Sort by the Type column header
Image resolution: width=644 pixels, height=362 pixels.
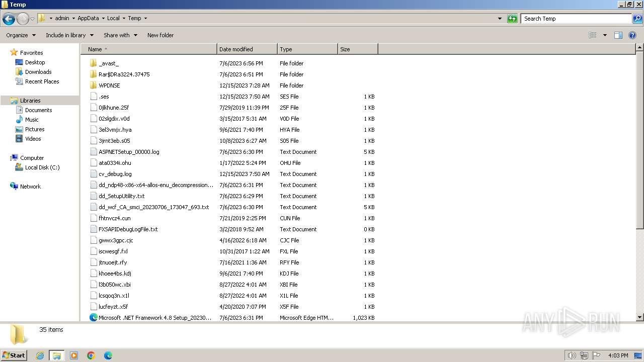pos(307,49)
